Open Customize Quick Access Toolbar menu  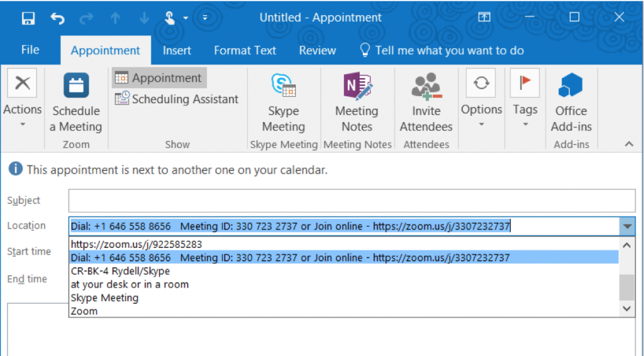click(x=205, y=18)
